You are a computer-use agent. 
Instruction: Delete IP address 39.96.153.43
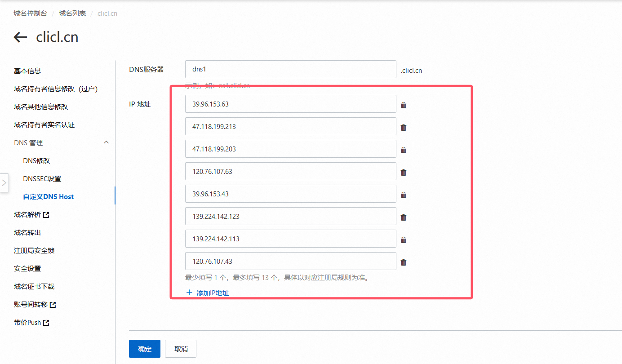tap(404, 195)
